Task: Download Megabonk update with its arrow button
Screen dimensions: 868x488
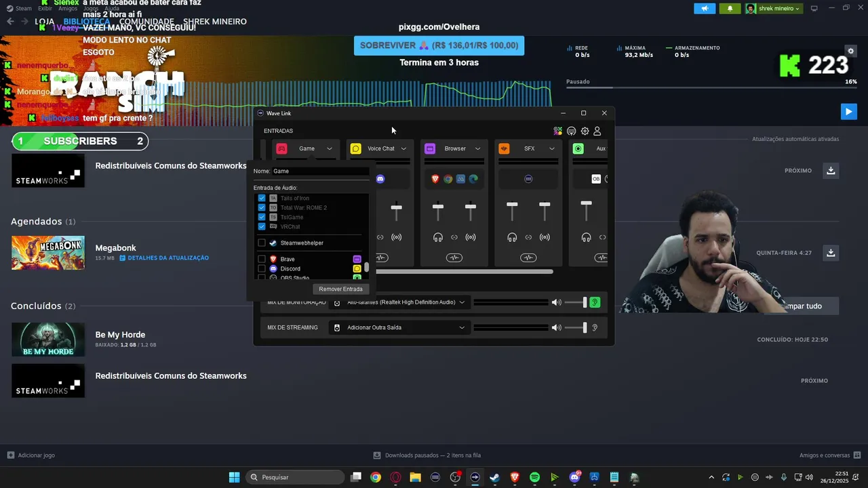Action: tap(831, 253)
